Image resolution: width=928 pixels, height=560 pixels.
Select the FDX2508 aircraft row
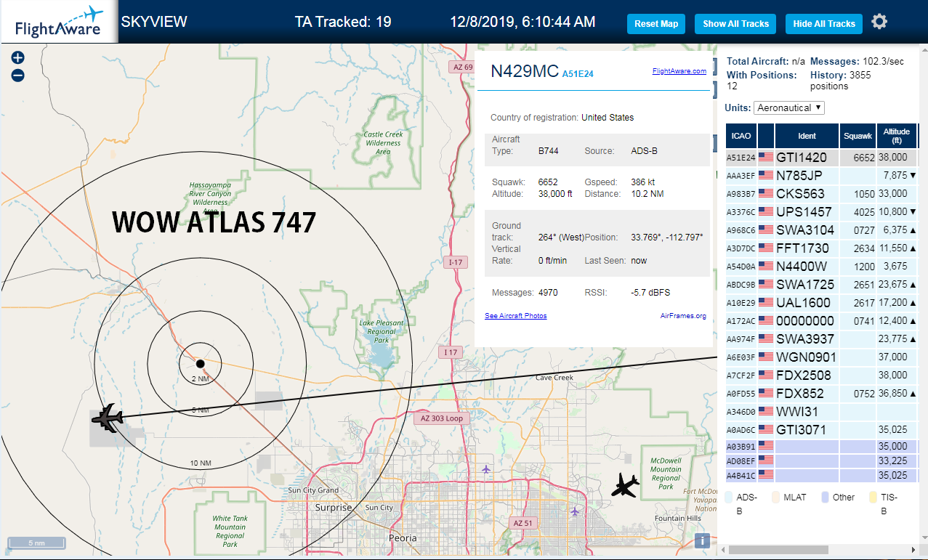[x=822, y=375]
